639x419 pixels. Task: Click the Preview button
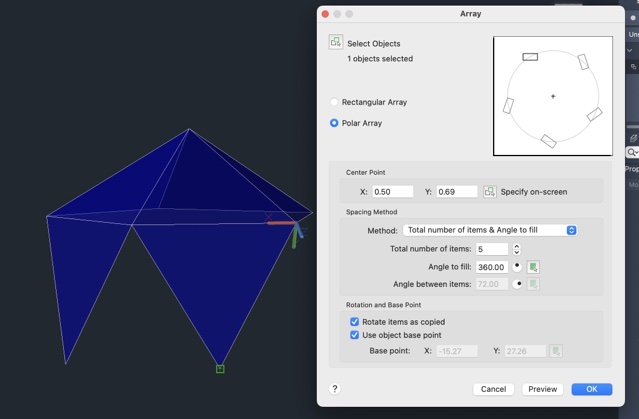pyautogui.click(x=542, y=389)
